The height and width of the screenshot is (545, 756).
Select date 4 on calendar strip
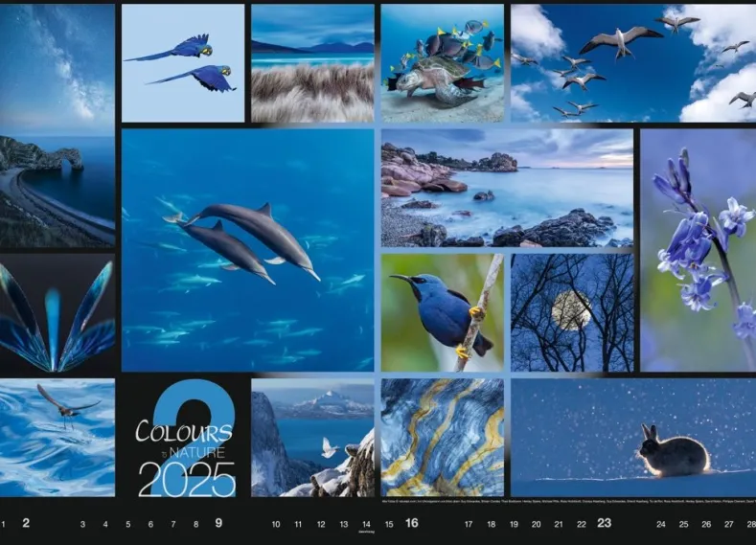[x=105, y=524]
